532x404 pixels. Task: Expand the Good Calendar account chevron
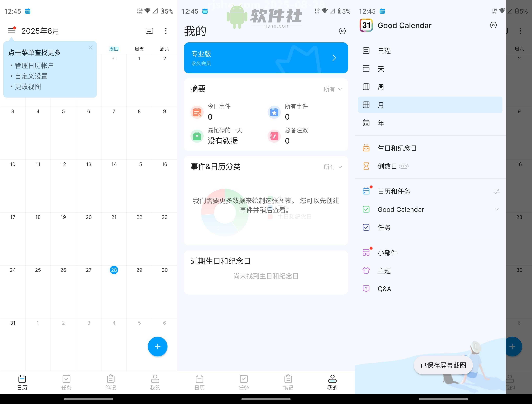click(497, 209)
